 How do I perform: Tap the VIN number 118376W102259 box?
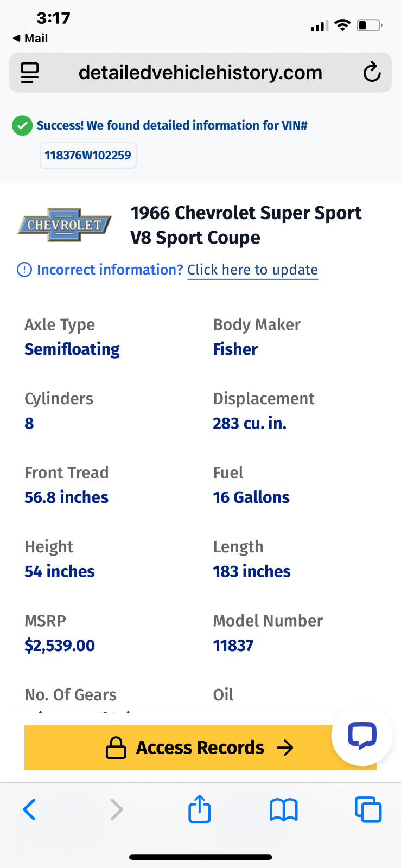point(88,156)
